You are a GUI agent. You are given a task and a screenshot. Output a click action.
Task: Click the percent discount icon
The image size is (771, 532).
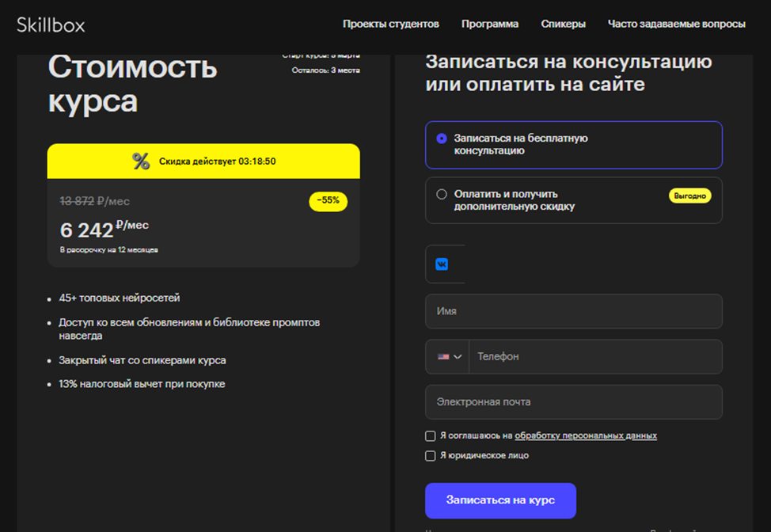click(x=141, y=161)
